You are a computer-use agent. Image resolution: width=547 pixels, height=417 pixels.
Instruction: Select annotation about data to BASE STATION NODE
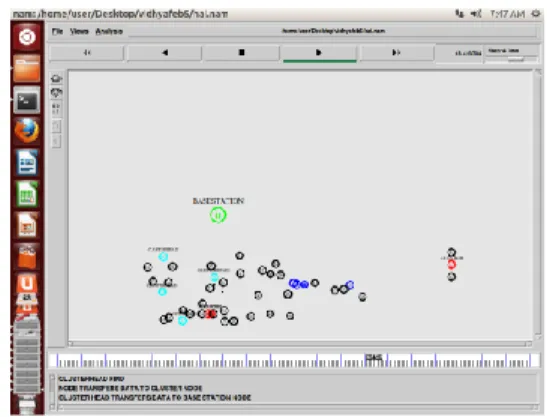tap(155, 398)
